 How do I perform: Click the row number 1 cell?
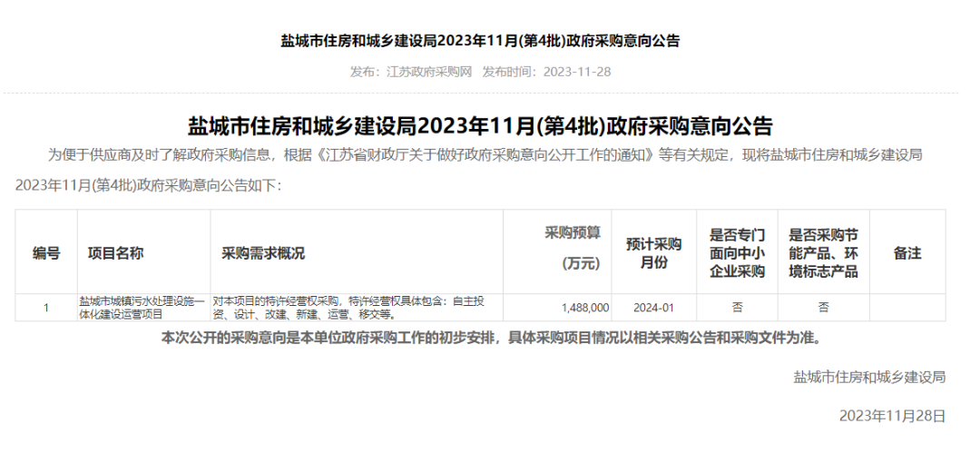[46, 308]
